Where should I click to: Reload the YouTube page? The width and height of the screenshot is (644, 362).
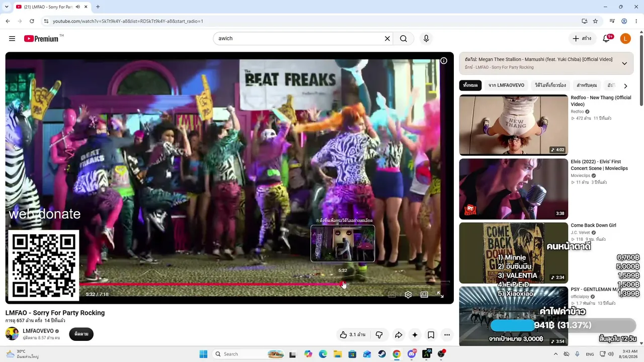tap(32, 21)
